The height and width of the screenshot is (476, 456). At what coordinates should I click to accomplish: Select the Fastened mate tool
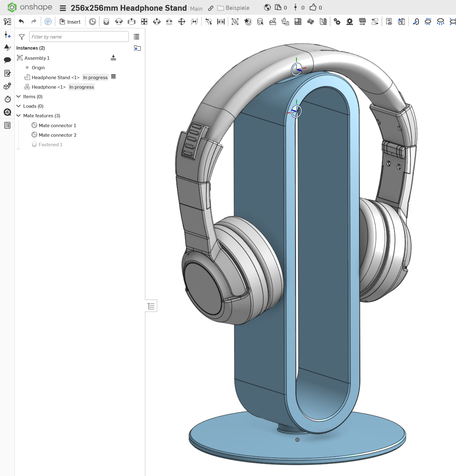pos(106,22)
